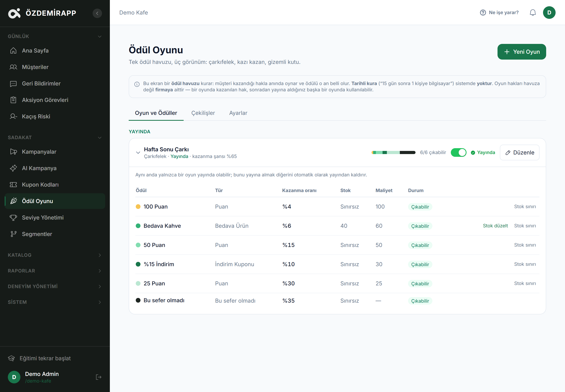565x392 pixels.
Task: Open the Müşteriler customers icon
Action: [x=13, y=67]
